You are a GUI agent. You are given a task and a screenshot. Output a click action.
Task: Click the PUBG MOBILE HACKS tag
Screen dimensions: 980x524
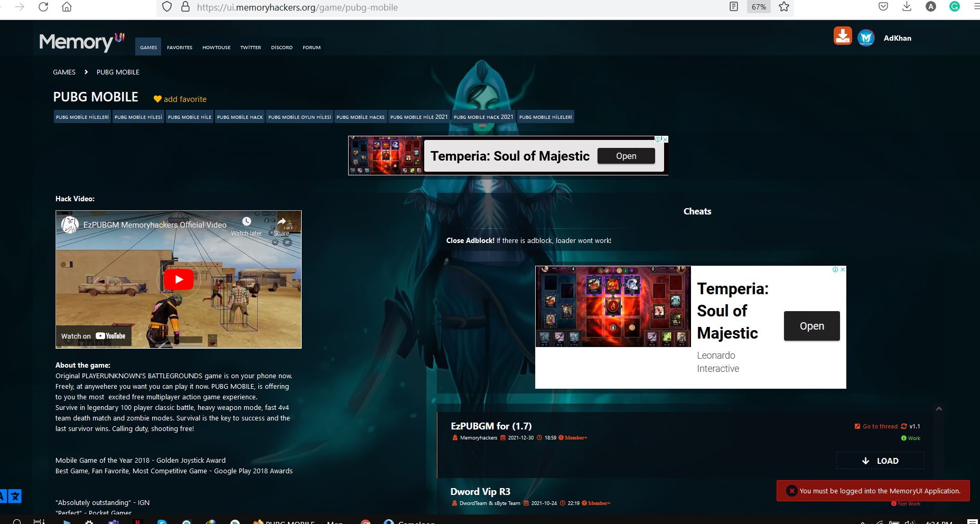(x=361, y=117)
